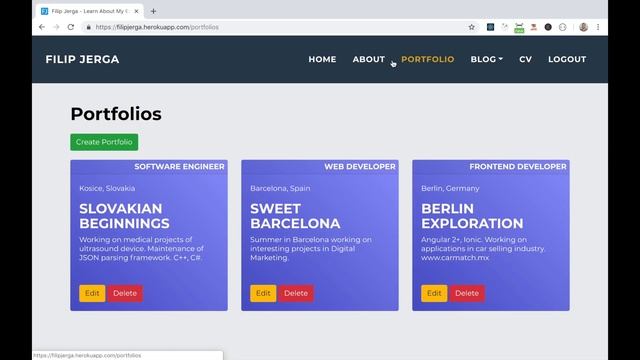Click the Kosice, Slovakia location text

pyautogui.click(x=107, y=188)
